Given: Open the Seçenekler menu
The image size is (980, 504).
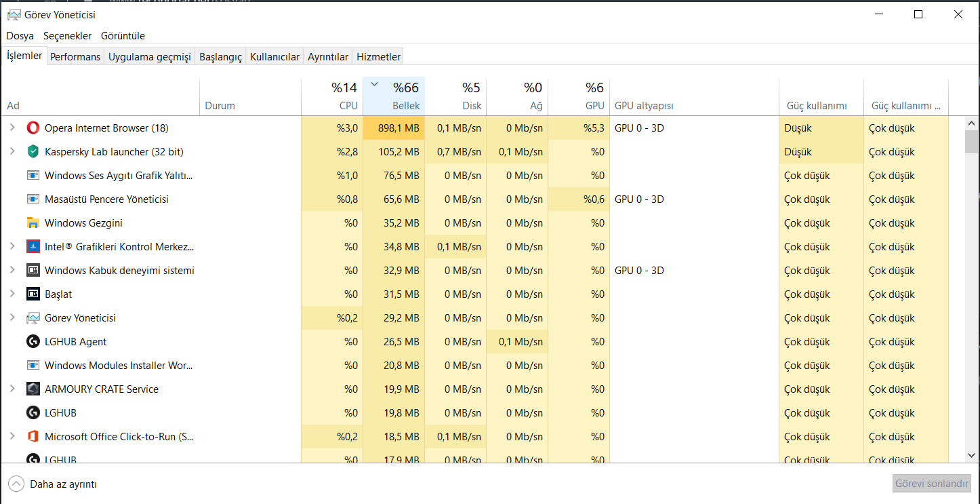Looking at the screenshot, I should (x=67, y=36).
